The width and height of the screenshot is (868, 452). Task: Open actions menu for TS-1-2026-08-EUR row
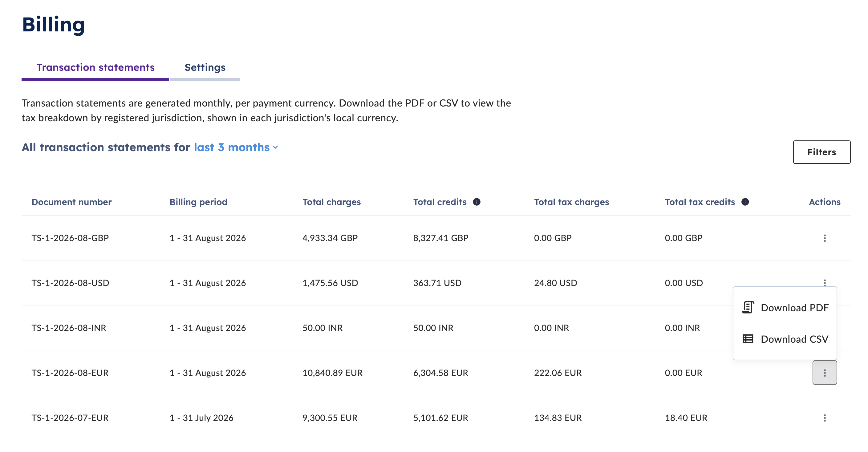click(825, 373)
